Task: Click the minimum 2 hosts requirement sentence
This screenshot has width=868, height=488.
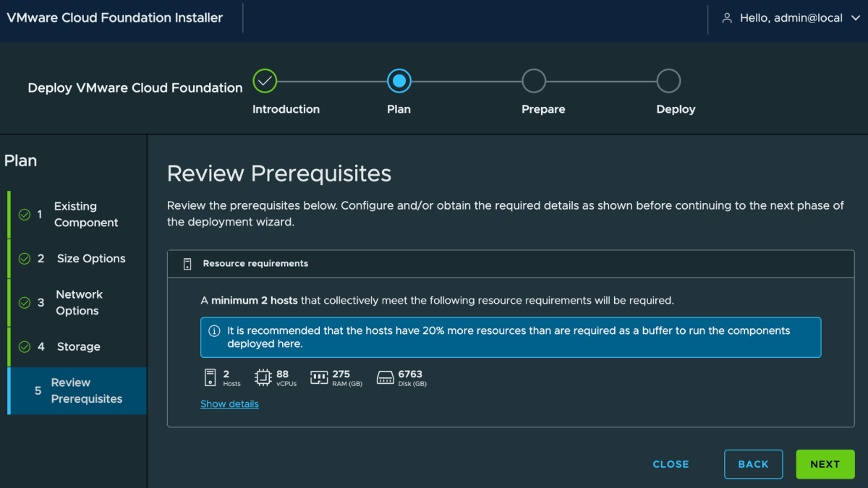Action: pyautogui.click(x=437, y=300)
